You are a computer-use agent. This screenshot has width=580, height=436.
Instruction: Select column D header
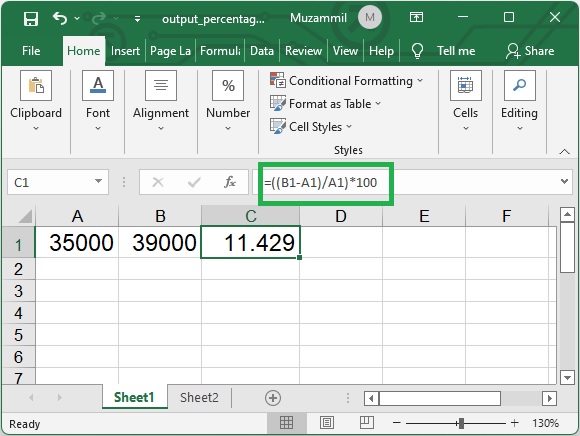(x=341, y=216)
